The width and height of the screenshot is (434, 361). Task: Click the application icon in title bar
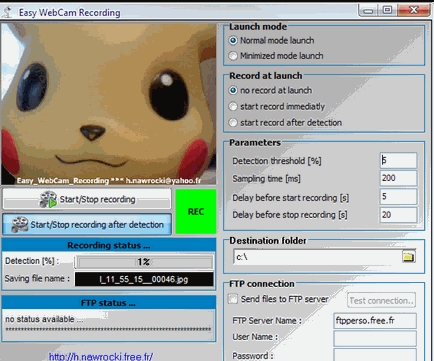[7, 12]
